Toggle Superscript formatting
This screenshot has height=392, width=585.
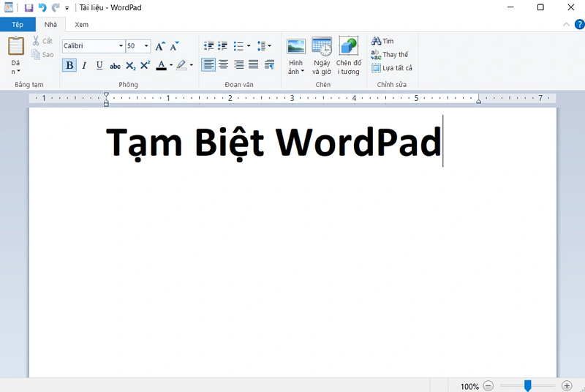tap(145, 65)
